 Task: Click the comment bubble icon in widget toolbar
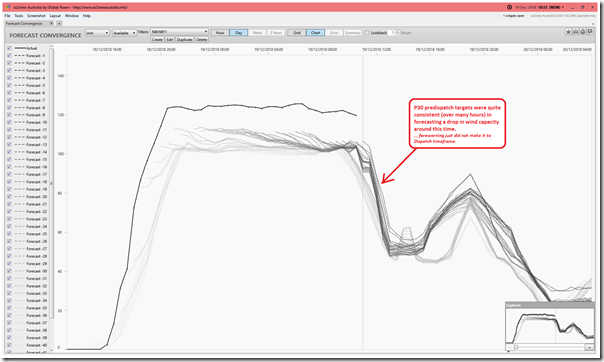pos(590,32)
